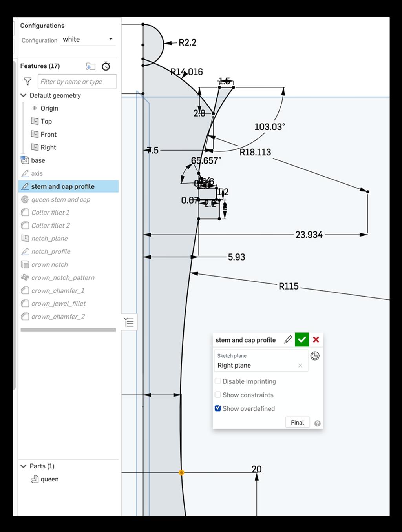Open the Configuration white dropdown
402x532 pixels.
click(x=111, y=39)
